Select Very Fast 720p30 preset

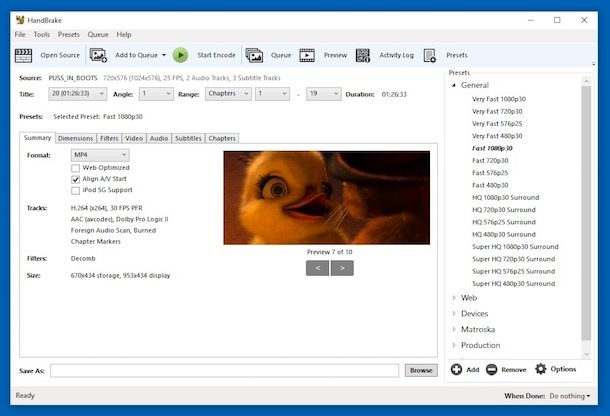click(x=497, y=111)
